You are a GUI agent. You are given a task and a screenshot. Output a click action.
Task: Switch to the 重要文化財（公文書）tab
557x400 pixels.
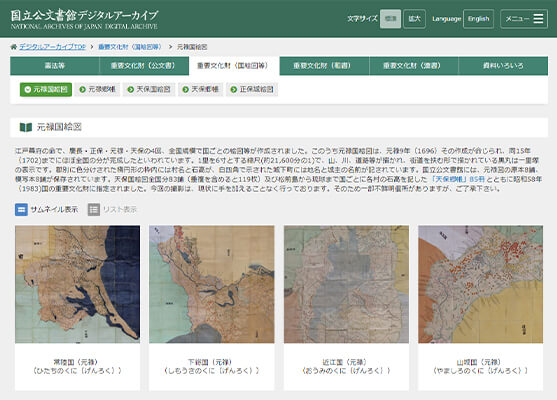[x=144, y=66]
